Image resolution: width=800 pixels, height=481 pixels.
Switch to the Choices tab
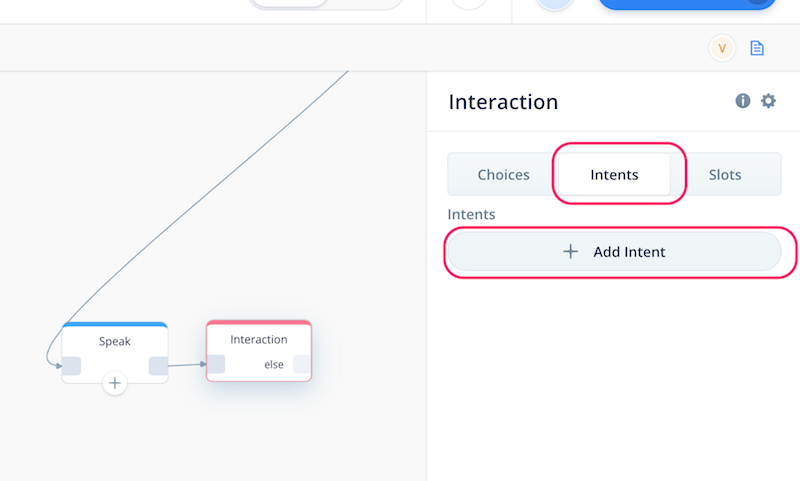coord(504,174)
